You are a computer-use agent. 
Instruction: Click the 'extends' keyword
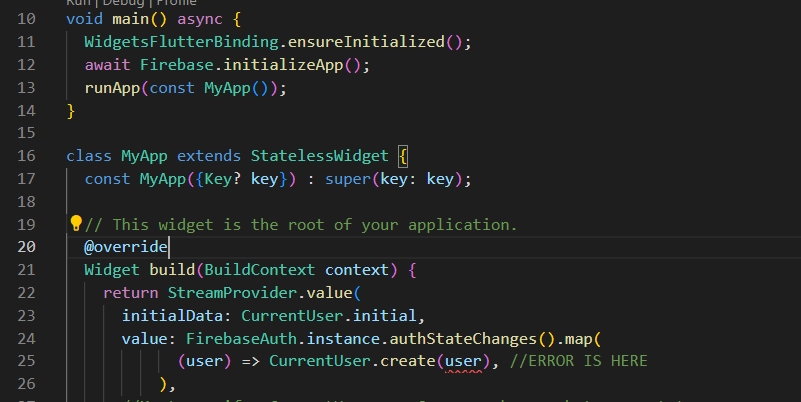tap(209, 155)
